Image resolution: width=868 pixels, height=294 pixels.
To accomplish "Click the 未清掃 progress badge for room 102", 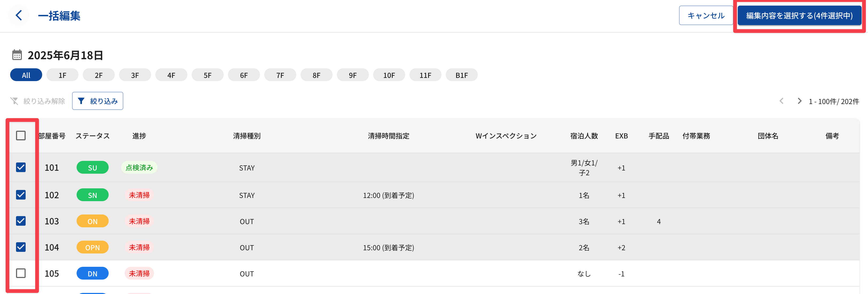I will (x=139, y=195).
